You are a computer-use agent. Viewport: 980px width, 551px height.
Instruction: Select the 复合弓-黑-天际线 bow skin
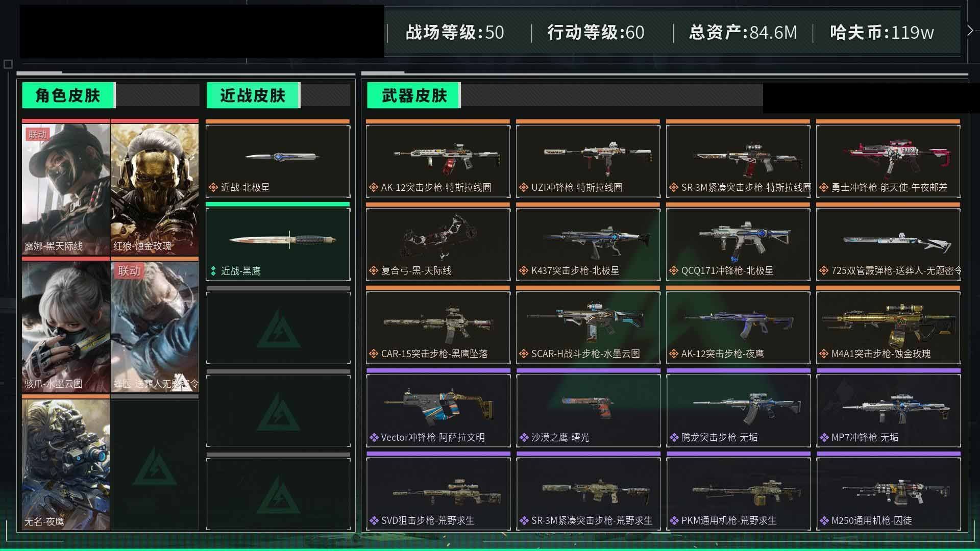click(x=438, y=244)
